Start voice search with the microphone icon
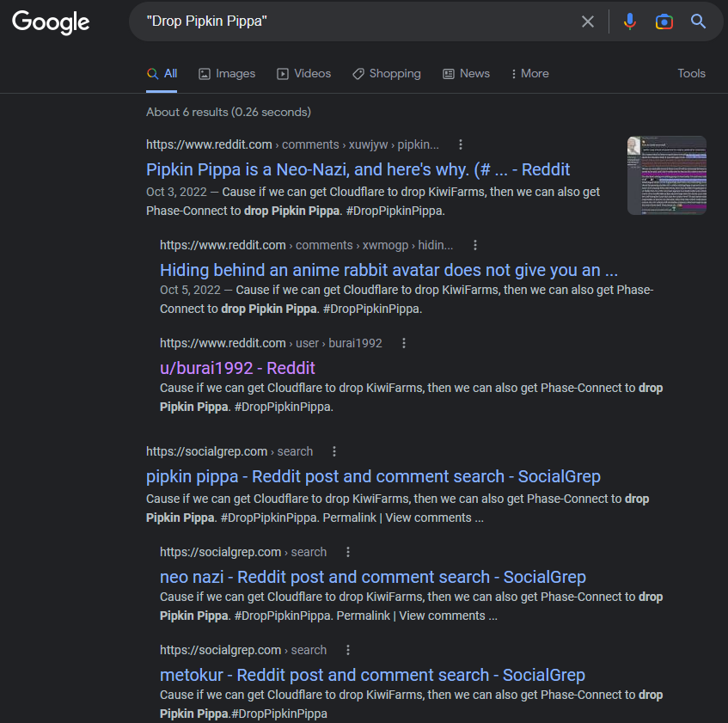 point(629,21)
